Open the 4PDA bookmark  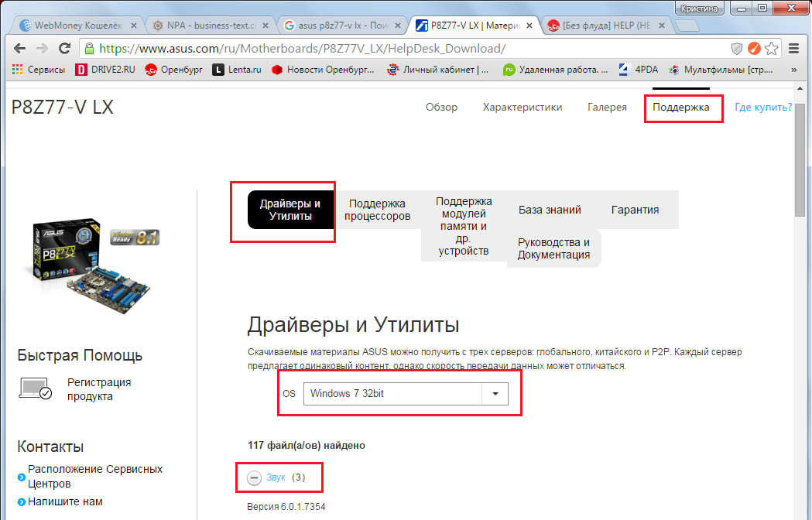point(639,70)
